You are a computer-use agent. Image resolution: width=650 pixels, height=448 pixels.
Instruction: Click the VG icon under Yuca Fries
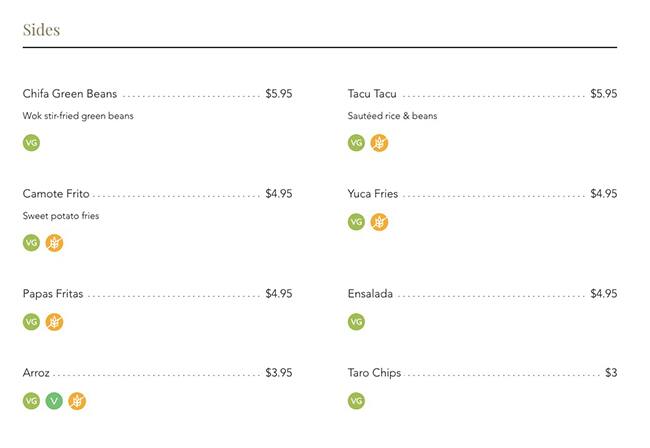(356, 222)
